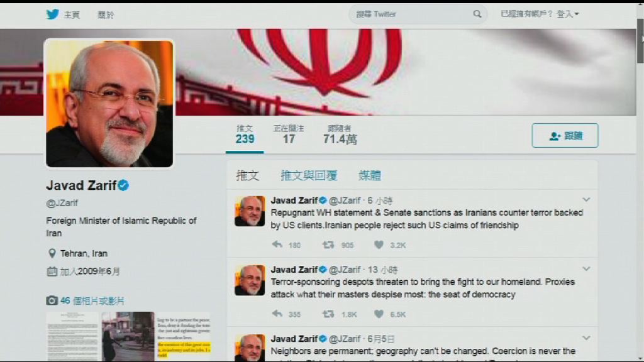Like the 'Terror-sponsoring despots' tweet
The width and height of the screenshot is (644, 362).
pyautogui.click(x=379, y=314)
